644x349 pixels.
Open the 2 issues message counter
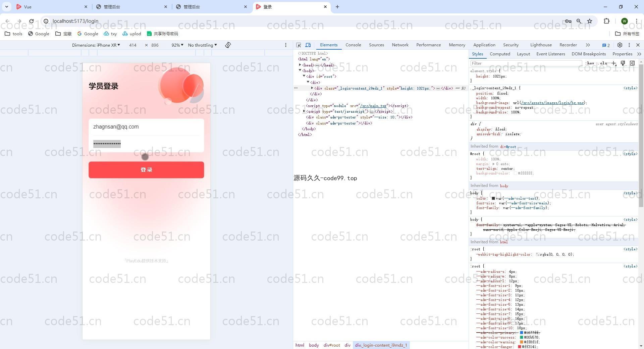pos(606,45)
